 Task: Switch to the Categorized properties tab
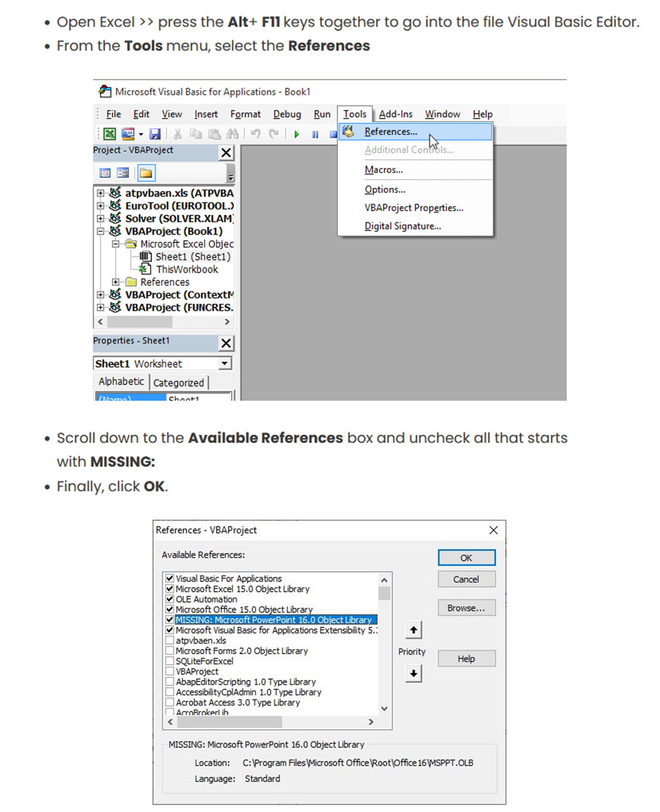pos(178,383)
